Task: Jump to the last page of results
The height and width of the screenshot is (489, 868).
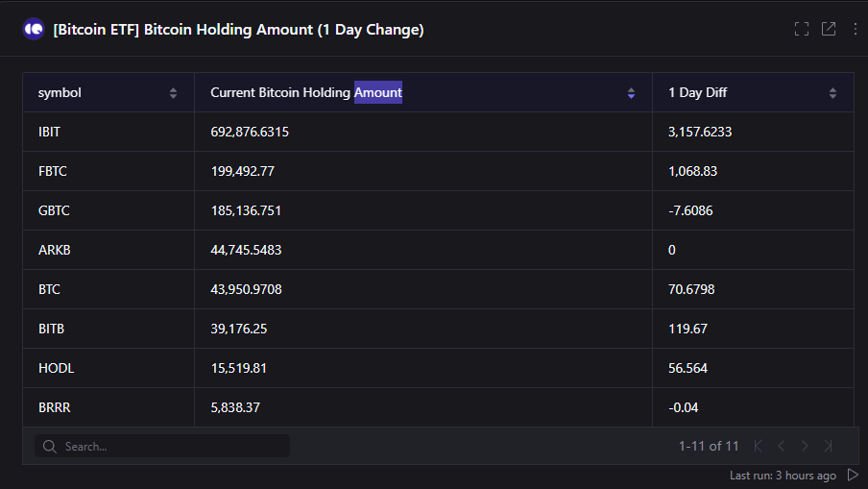Action: [828, 446]
